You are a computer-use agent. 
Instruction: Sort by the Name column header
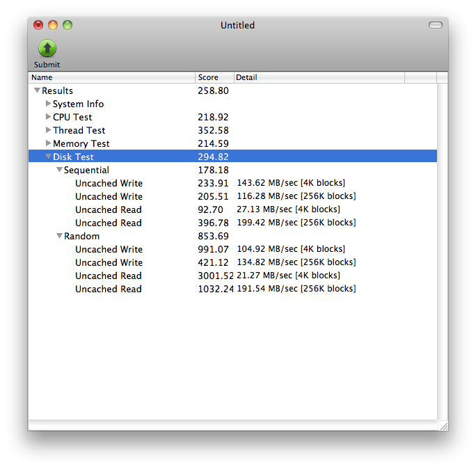pyautogui.click(x=112, y=77)
